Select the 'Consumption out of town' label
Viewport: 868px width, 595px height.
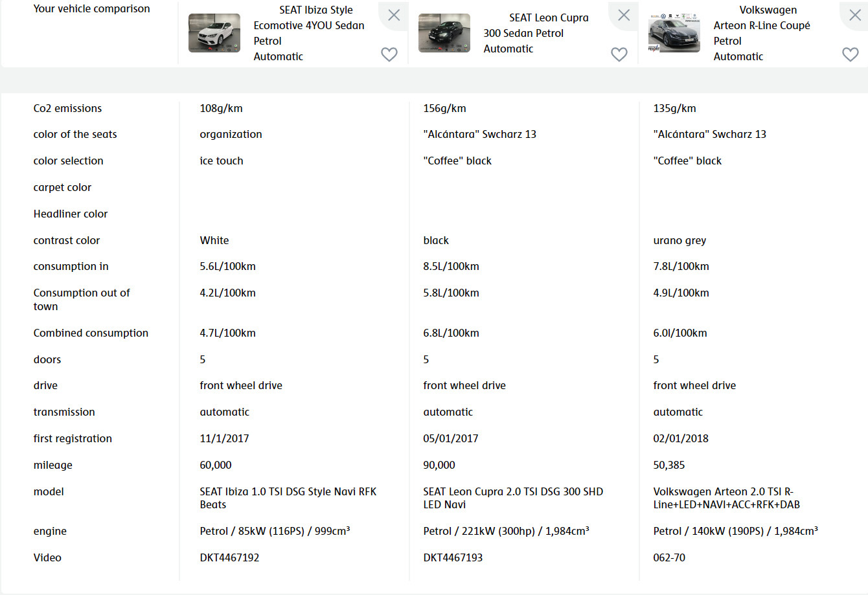tap(82, 300)
